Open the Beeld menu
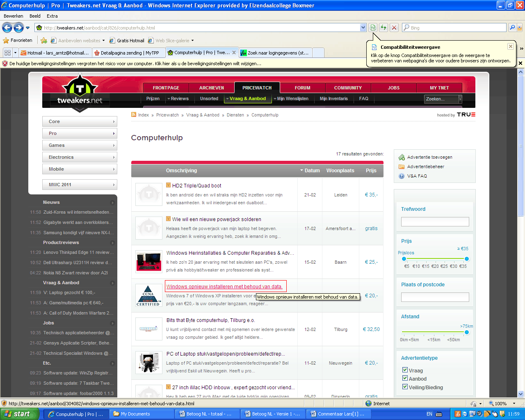The width and height of the screenshot is (525, 420). (x=35, y=16)
